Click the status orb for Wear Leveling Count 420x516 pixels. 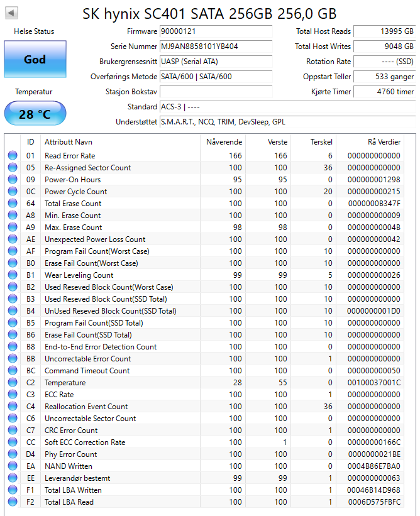[13, 275]
